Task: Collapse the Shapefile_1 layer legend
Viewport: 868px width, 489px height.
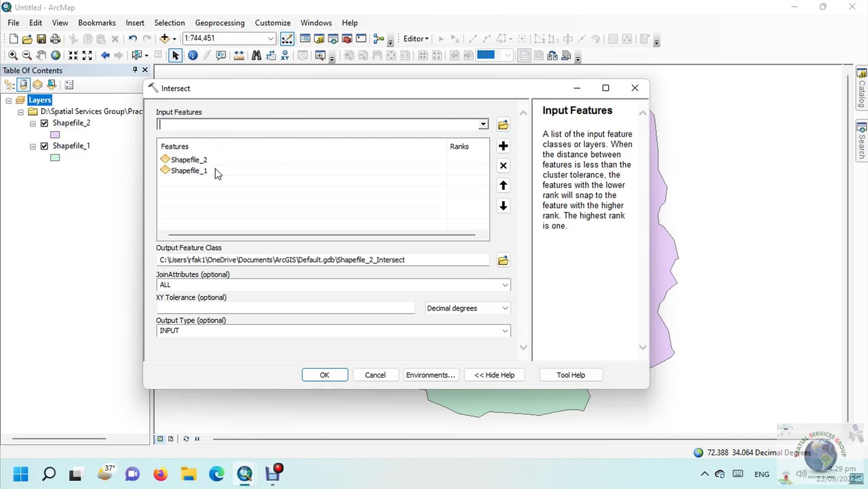Action: [33, 146]
